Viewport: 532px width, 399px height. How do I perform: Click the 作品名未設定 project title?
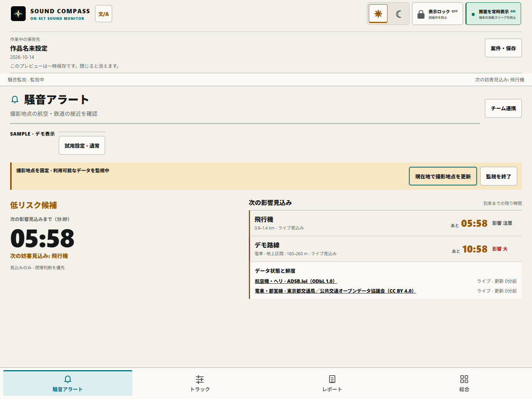(x=29, y=48)
